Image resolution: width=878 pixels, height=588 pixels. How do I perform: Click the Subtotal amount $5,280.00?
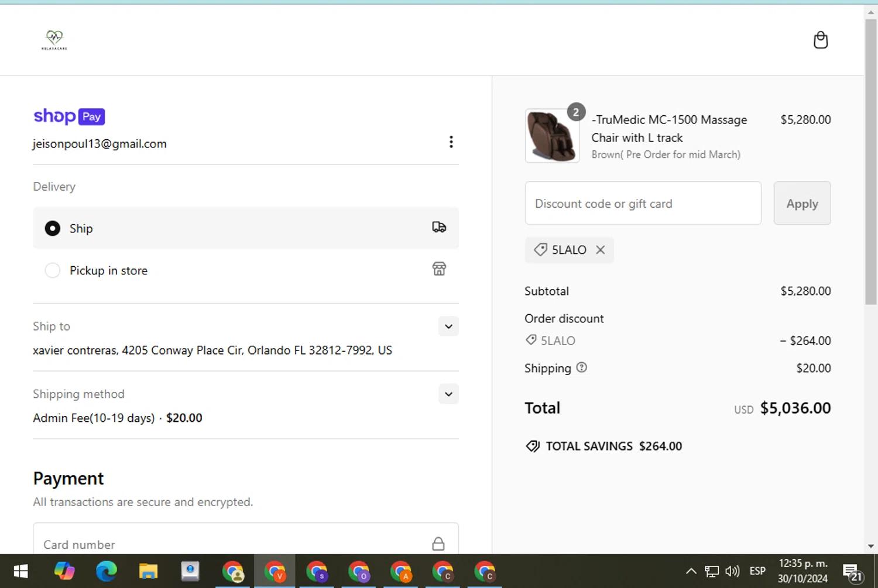[805, 291]
